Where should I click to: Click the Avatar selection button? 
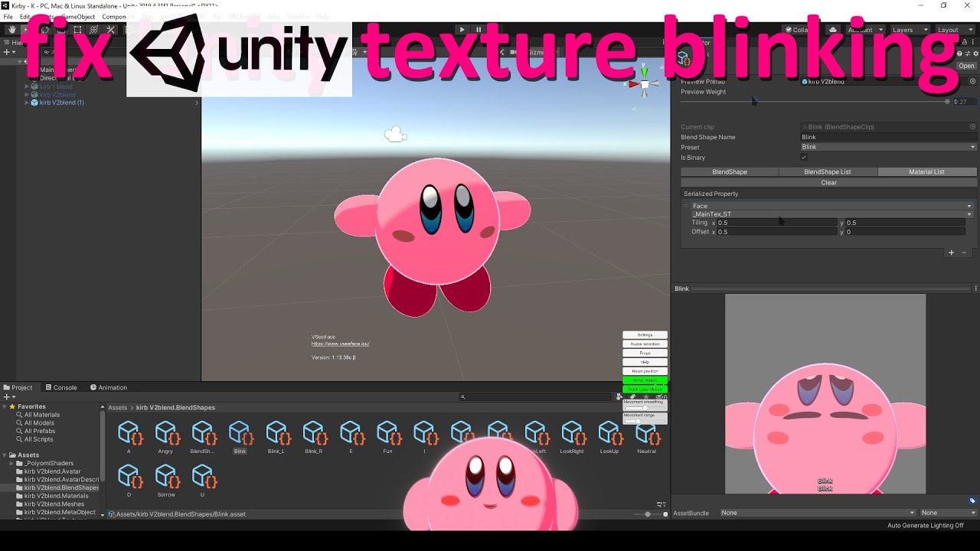tap(645, 344)
